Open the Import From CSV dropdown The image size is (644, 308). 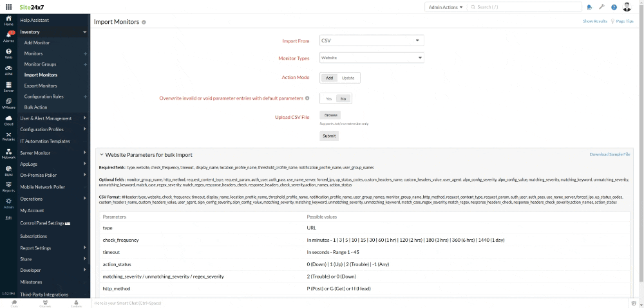pyautogui.click(x=372, y=41)
